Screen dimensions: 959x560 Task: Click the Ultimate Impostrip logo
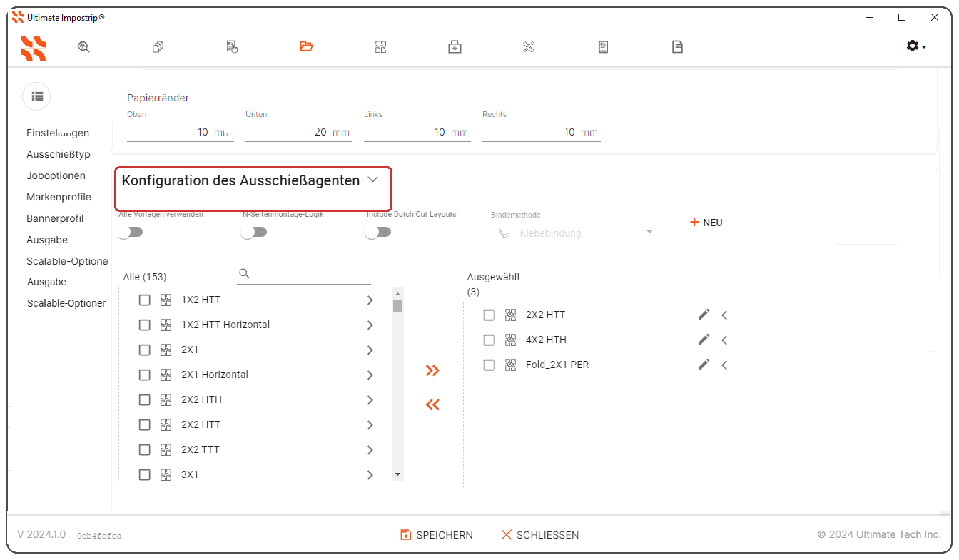click(x=33, y=48)
